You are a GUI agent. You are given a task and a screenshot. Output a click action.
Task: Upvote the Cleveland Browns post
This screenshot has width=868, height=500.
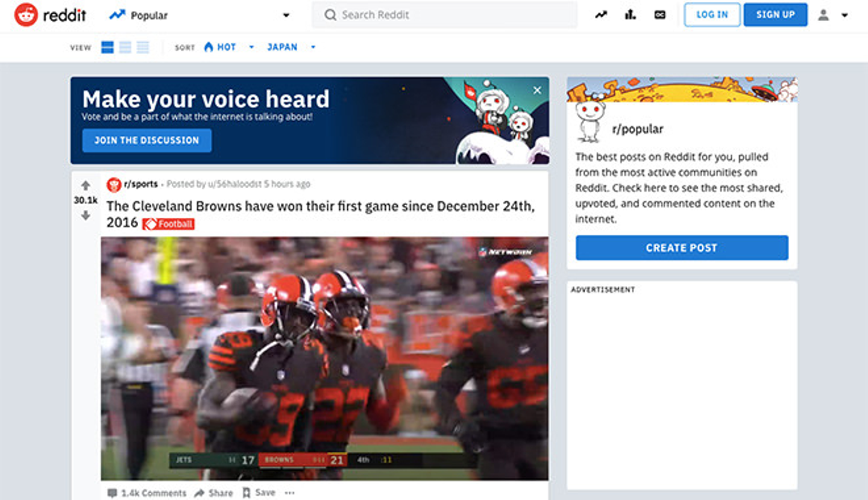click(x=86, y=185)
